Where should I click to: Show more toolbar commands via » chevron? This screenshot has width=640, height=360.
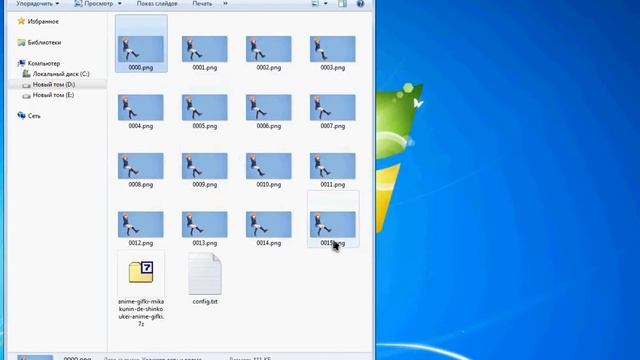point(225,4)
